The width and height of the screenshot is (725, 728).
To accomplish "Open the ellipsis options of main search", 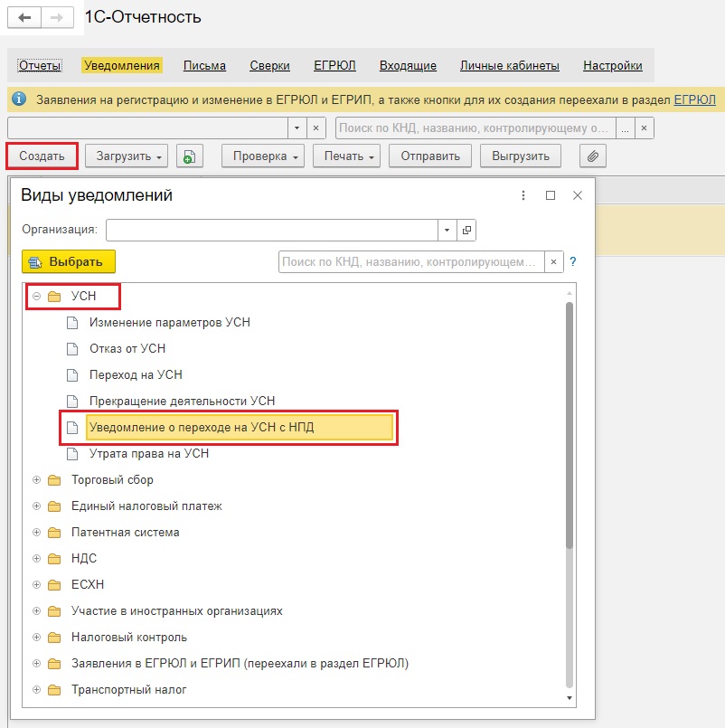I will (626, 128).
